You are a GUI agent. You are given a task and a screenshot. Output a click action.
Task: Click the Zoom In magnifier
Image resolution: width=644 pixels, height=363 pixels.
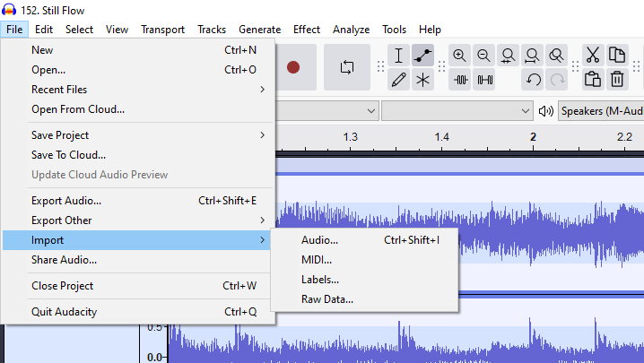click(459, 56)
